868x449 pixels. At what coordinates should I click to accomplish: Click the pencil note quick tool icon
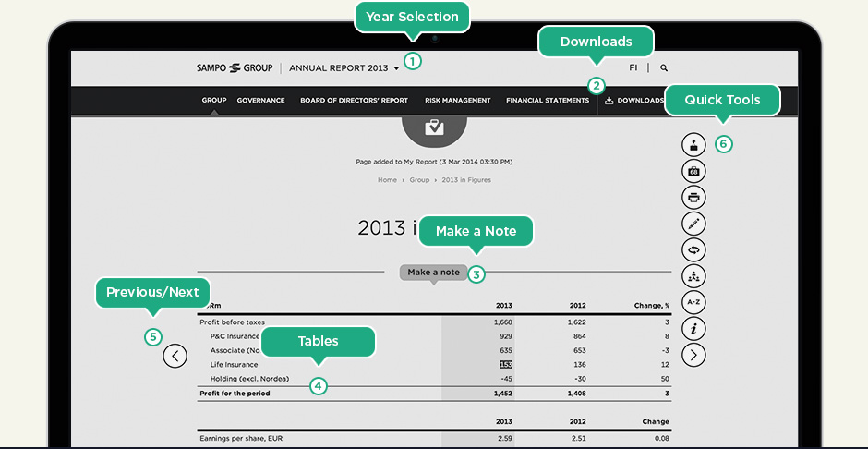pyautogui.click(x=693, y=224)
